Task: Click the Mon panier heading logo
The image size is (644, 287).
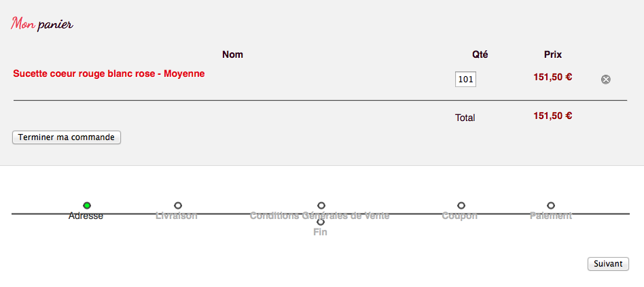Action: click(42, 24)
